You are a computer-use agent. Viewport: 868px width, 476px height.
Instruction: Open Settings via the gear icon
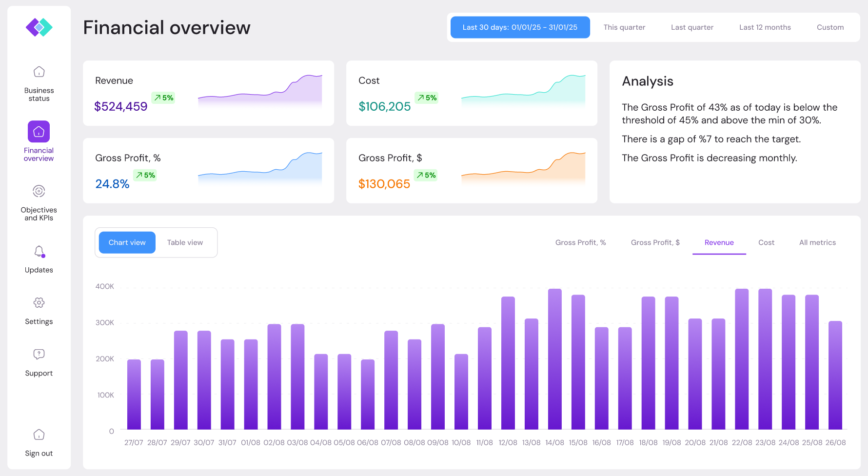39,303
